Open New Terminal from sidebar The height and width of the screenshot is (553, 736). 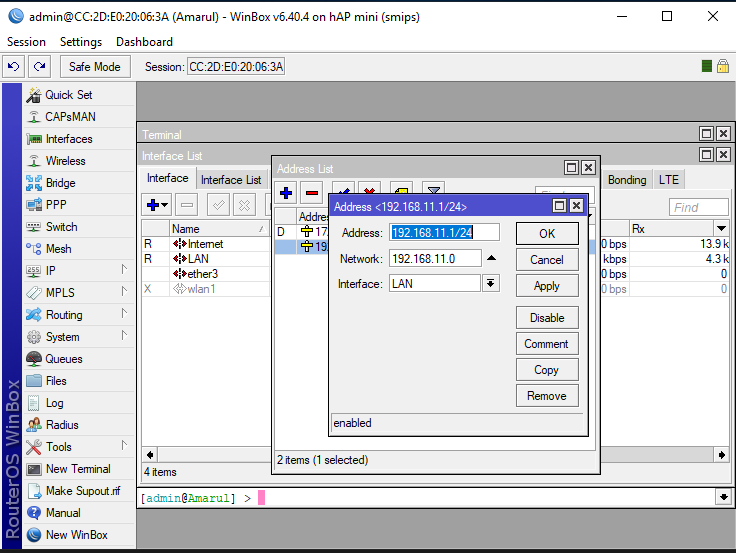[79, 469]
